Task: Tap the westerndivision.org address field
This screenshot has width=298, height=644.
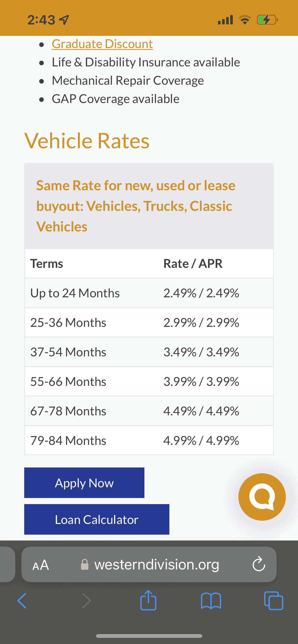Action: click(156, 565)
